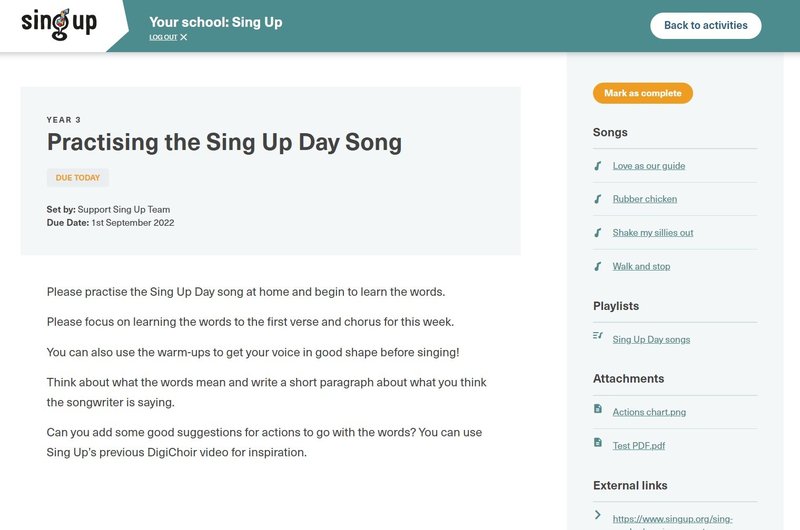Image resolution: width=800 pixels, height=530 pixels.
Task: Click the music note icon beside Rubber chicken
Action: (597, 199)
